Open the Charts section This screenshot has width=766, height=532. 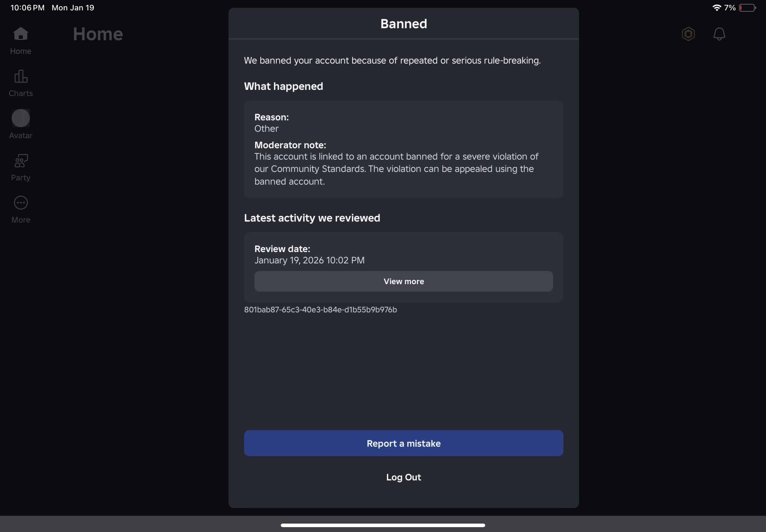20,82
